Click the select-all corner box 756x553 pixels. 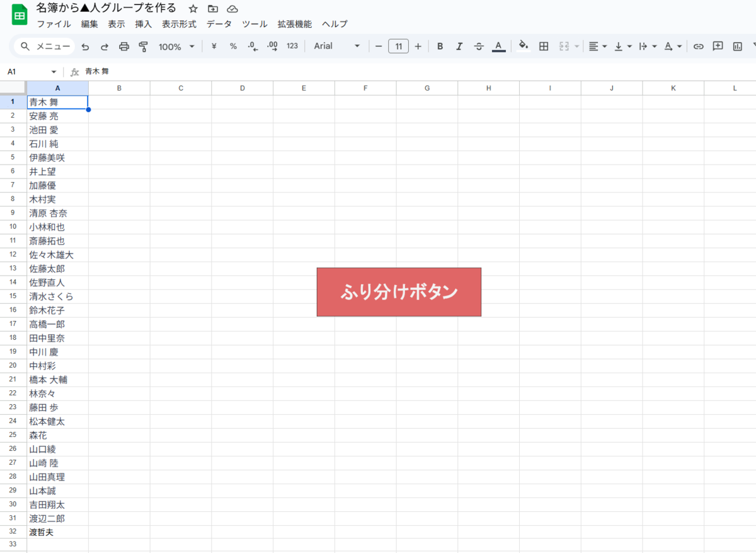(13, 88)
